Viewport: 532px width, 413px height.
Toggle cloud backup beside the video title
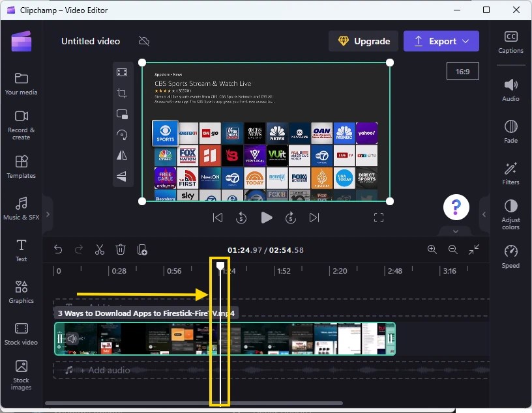tap(143, 41)
